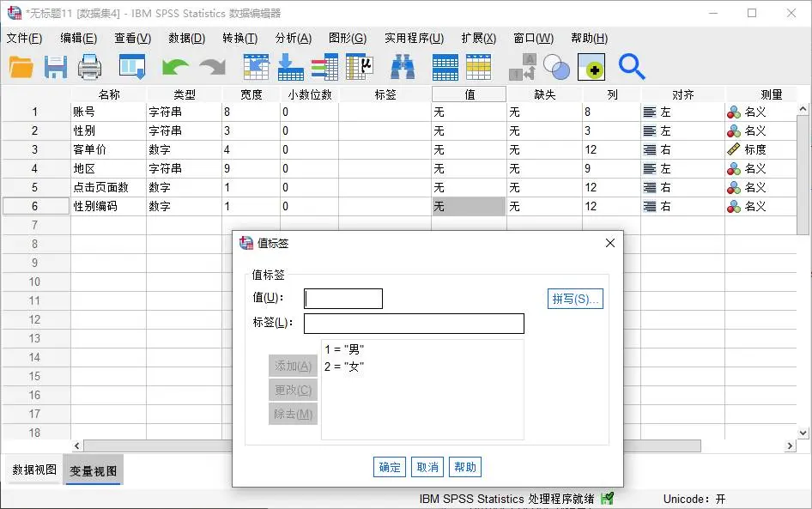The width and height of the screenshot is (812, 509).
Task: Click the 标签(L) input field
Action: coord(414,324)
